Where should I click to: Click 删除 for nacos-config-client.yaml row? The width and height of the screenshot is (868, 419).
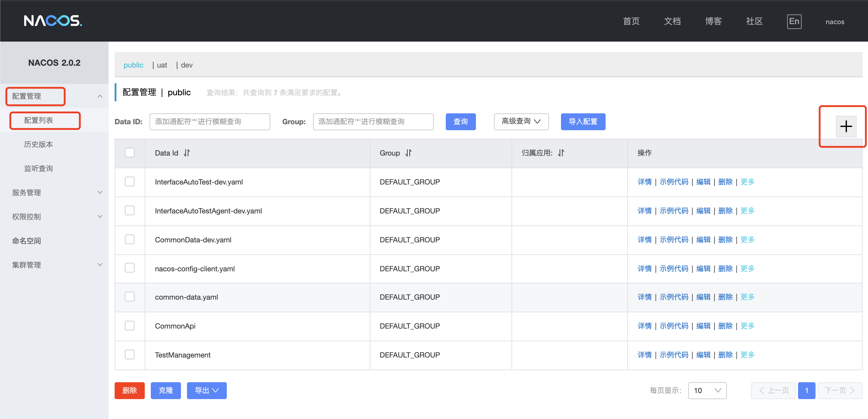point(725,269)
